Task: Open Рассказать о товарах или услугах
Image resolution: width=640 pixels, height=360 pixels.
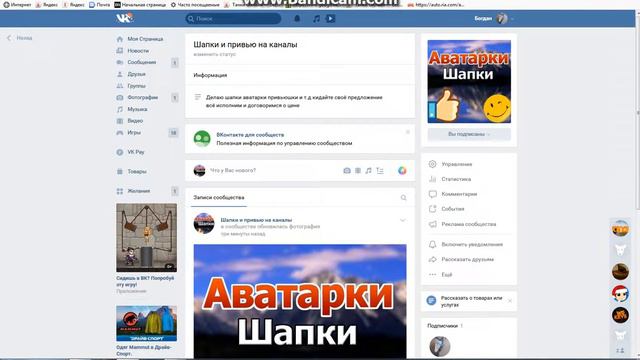Action: pyautogui.click(x=471, y=301)
